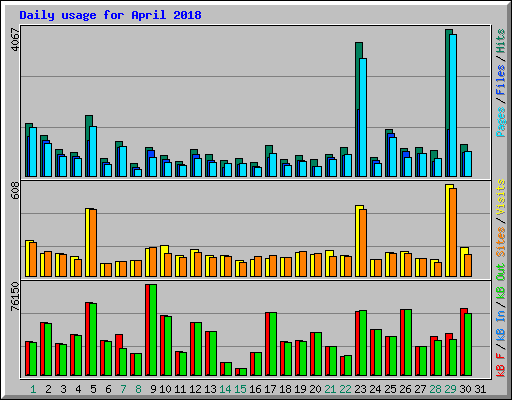Viewport: 512px width, 400px height.
Task: Click the yellow visits bar for day 5
Action: (x=88, y=242)
